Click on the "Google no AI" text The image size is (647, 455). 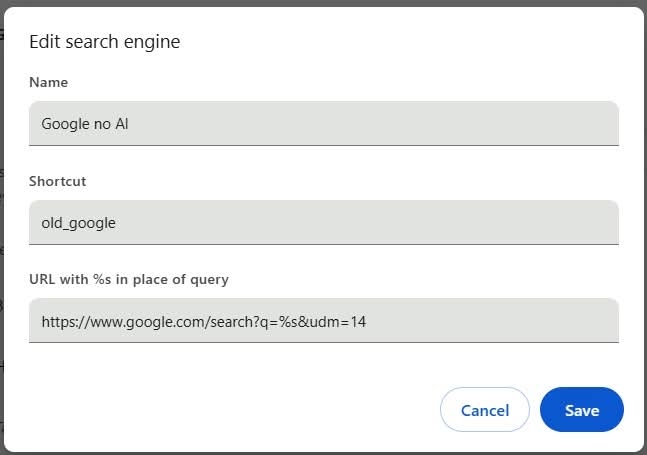click(85, 124)
